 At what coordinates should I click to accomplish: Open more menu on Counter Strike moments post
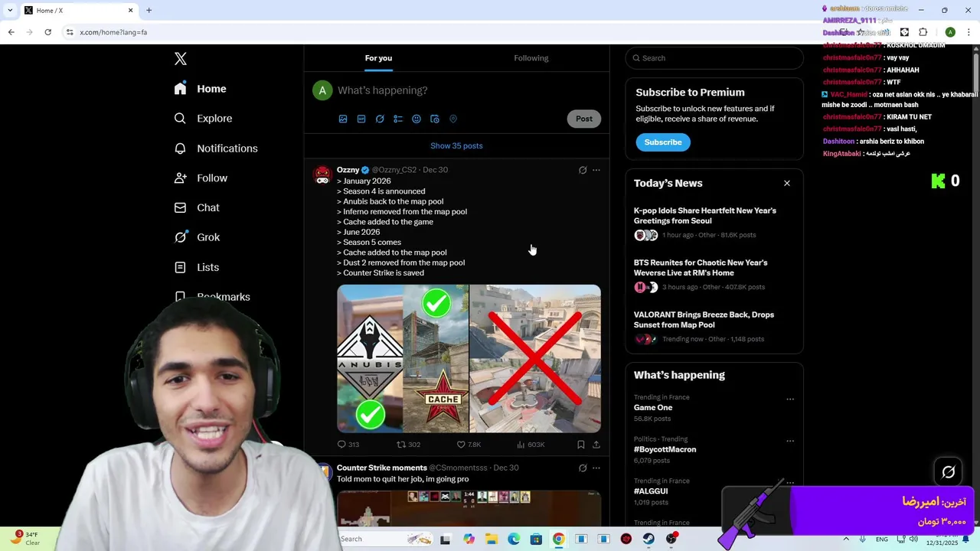coord(596,468)
